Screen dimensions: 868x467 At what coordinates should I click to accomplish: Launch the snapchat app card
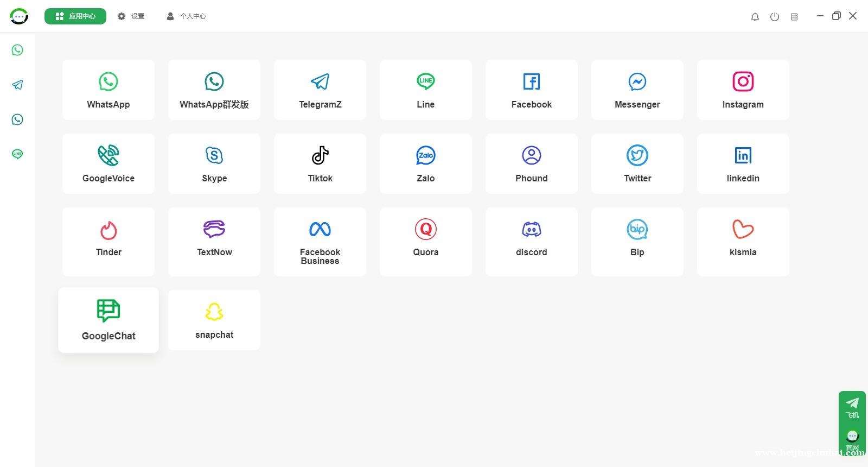(x=214, y=320)
